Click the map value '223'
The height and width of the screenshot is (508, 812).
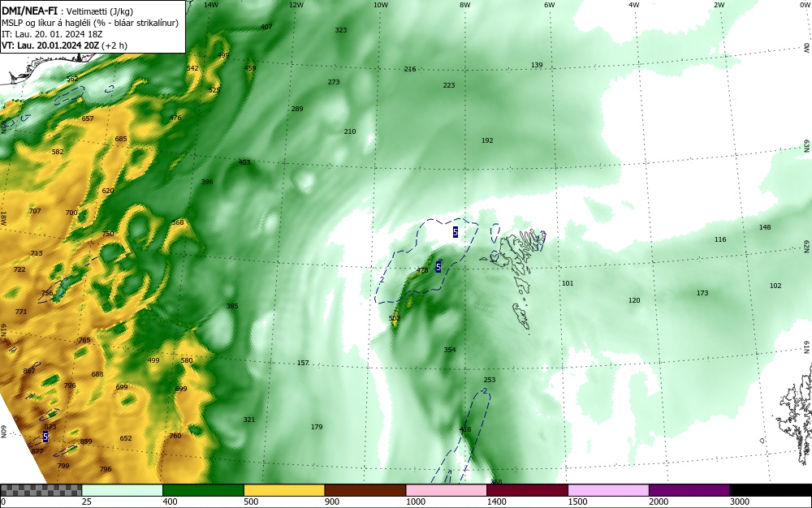(x=449, y=85)
